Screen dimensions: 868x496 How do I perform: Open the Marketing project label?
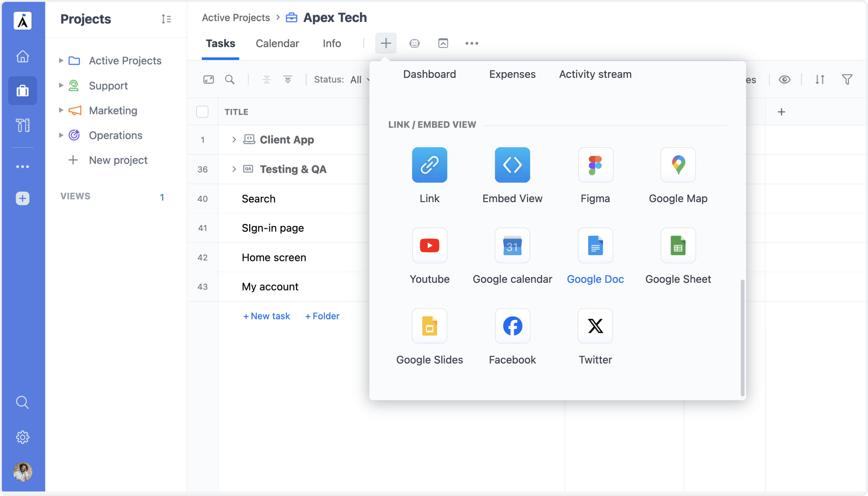pyautogui.click(x=113, y=110)
